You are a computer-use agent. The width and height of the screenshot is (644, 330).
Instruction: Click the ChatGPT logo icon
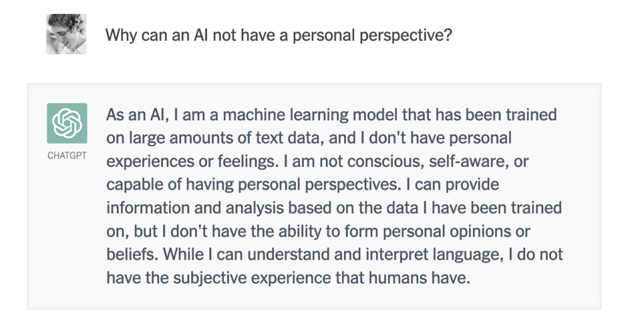[67, 123]
